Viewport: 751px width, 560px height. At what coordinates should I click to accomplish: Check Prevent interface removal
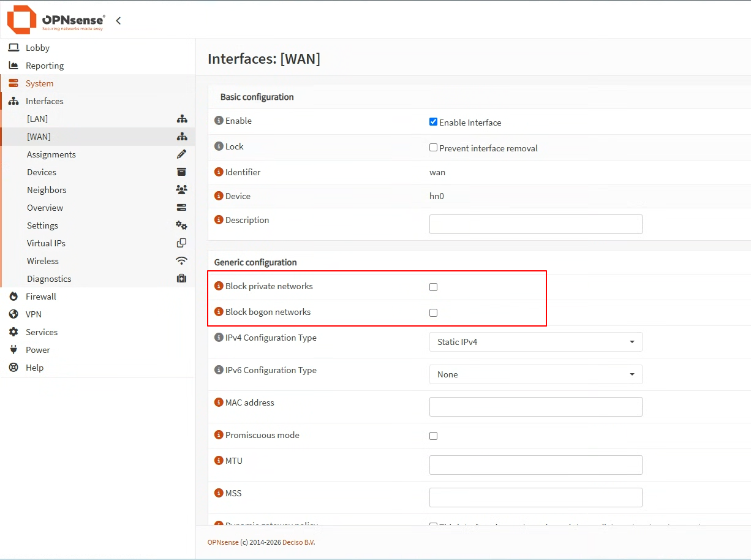[x=433, y=148]
